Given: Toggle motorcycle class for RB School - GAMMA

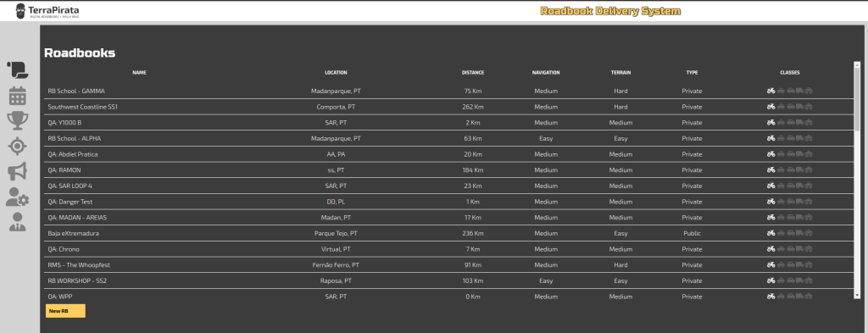Looking at the screenshot, I should click(x=771, y=91).
